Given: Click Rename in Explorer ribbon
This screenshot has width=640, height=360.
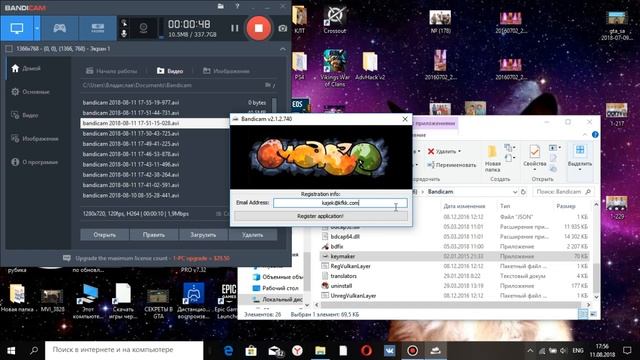Looking at the screenshot, I should pyautogui.click(x=451, y=165).
